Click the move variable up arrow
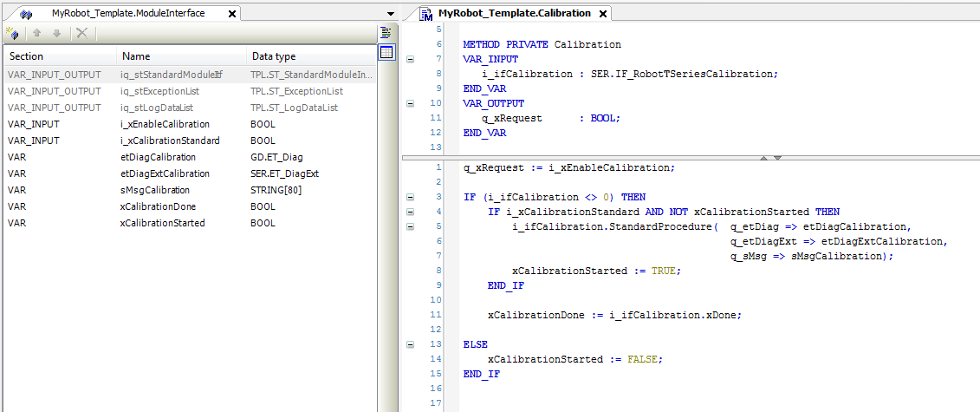The width and height of the screenshot is (980, 412). click(37, 33)
